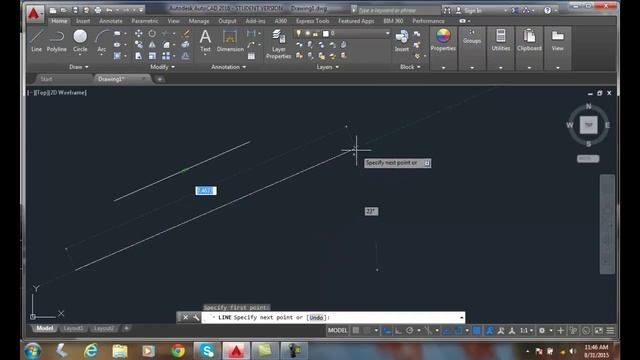Screen dimensions: 640x360
Task: Expand the Annotation panel
Action: pos(229,67)
